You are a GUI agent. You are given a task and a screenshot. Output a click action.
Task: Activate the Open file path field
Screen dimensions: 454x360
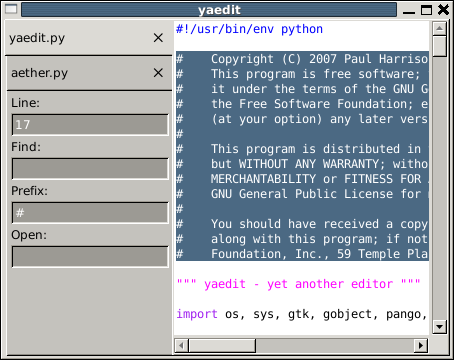pyautogui.click(x=90, y=257)
